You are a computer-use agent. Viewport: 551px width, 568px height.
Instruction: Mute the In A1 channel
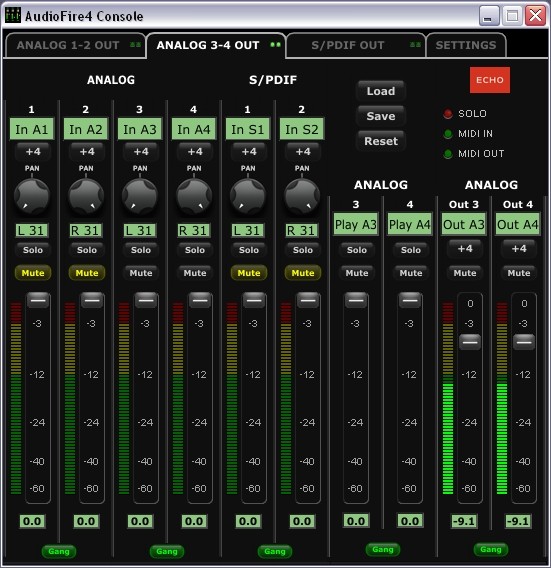[x=33, y=273]
